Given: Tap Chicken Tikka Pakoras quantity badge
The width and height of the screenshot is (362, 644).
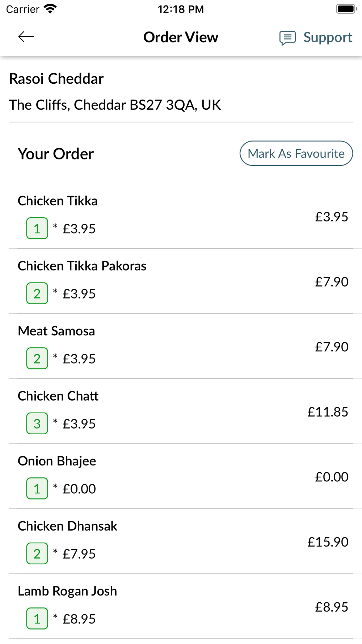Looking at the screenshot, I should [x=37, y=293].
